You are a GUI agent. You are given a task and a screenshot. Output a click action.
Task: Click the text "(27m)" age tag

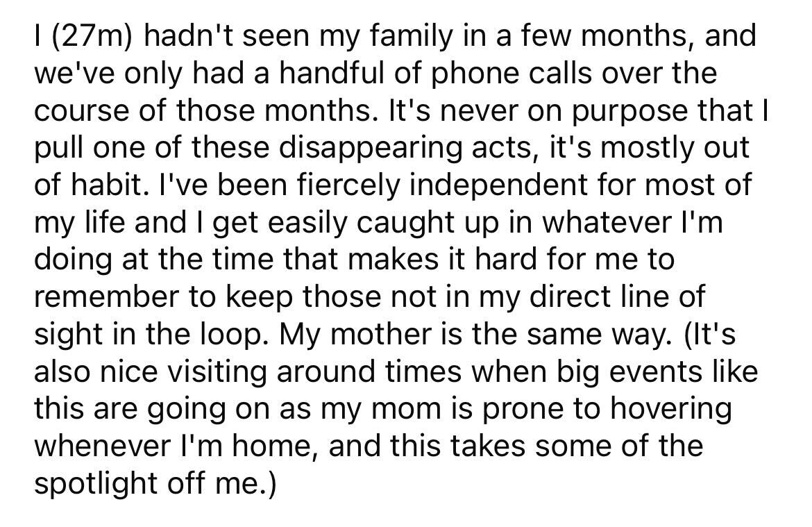pos(89,36)
